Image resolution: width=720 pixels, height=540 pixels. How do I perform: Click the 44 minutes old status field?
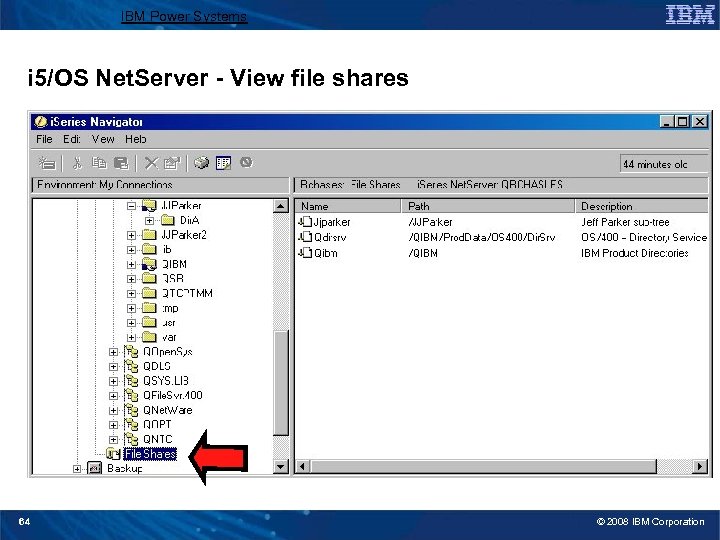(x=664, y=164)
